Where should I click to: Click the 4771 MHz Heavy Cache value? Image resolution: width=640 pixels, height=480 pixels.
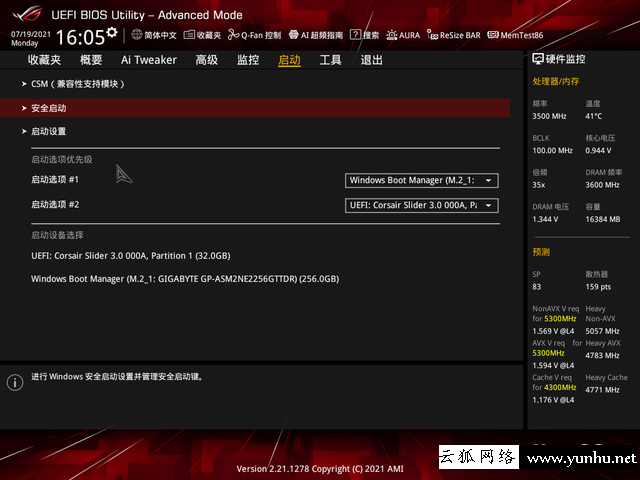(602, 390)
